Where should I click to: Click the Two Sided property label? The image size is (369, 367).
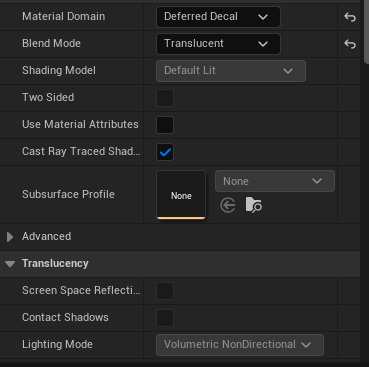(48, 97)
